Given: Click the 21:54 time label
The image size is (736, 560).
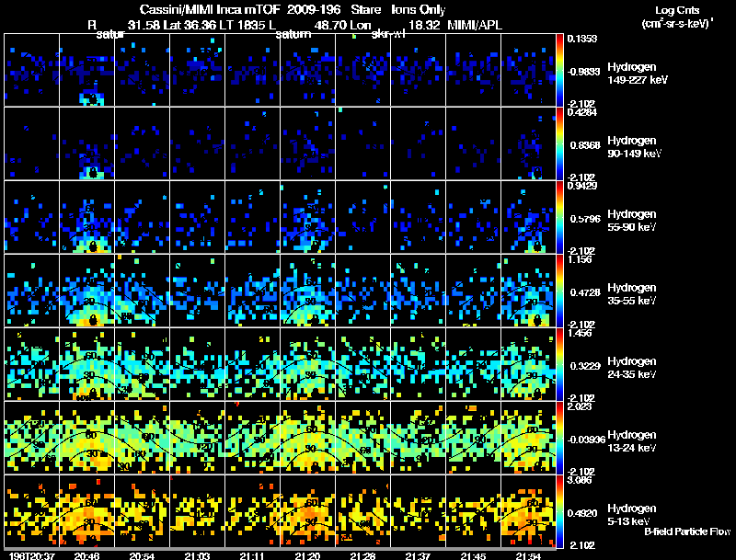Looking at the screenshot, I should click(528, 555).
